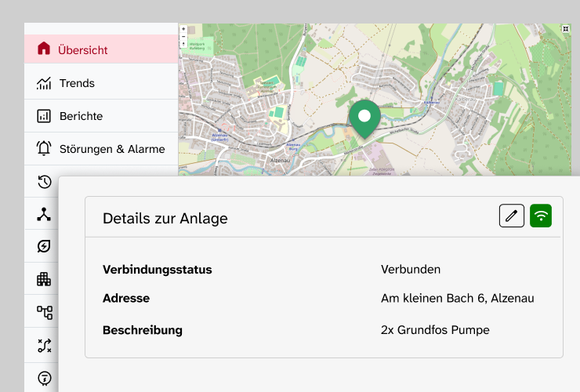
Task: Zoom out on the map
Action: click(x=183, y=37)
